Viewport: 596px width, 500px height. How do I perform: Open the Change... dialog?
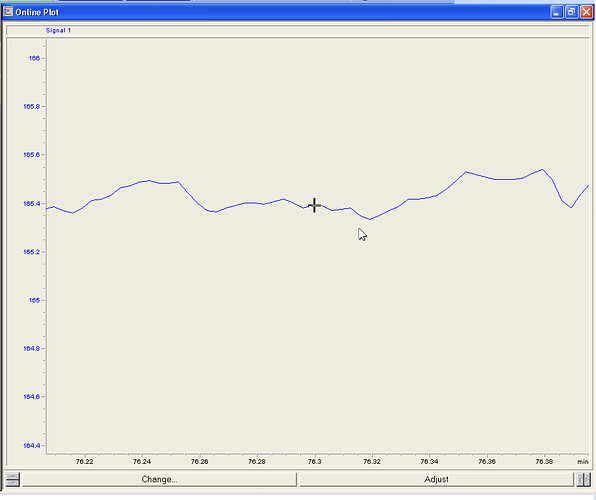pyautogui.click(x=159, y=479)
